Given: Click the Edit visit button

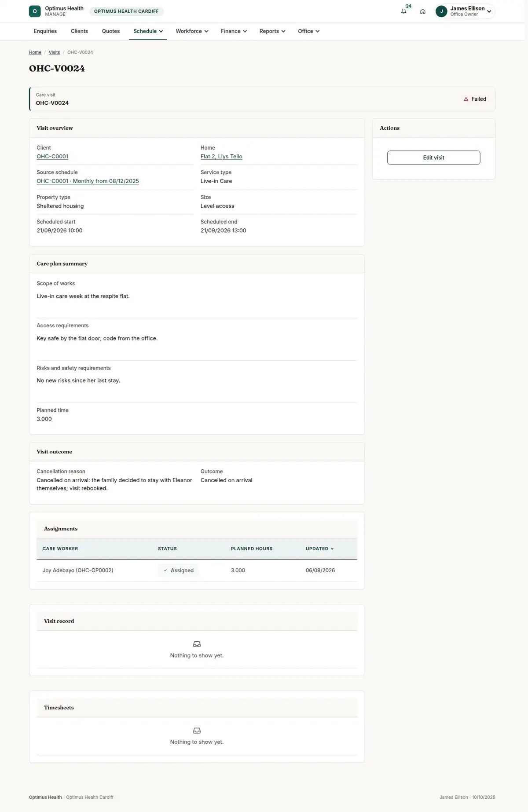Looking at the screenshot, I should pyautogui.click(x=433, y=157).
